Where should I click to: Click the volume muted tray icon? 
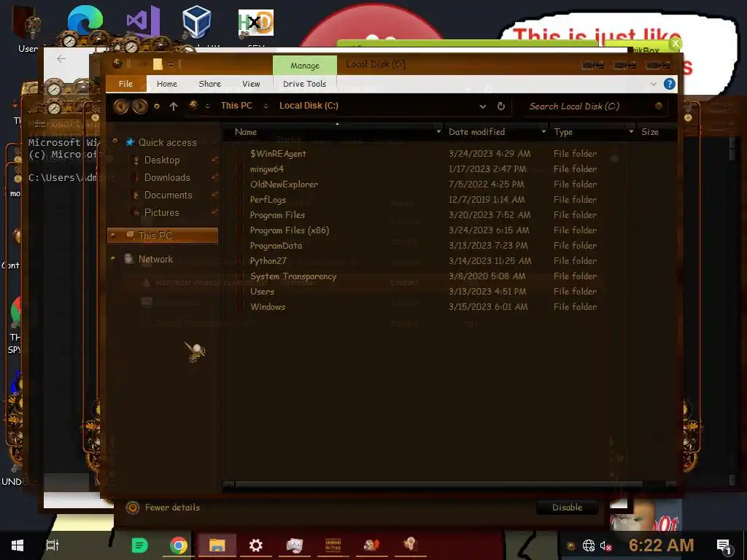point(605,545)
